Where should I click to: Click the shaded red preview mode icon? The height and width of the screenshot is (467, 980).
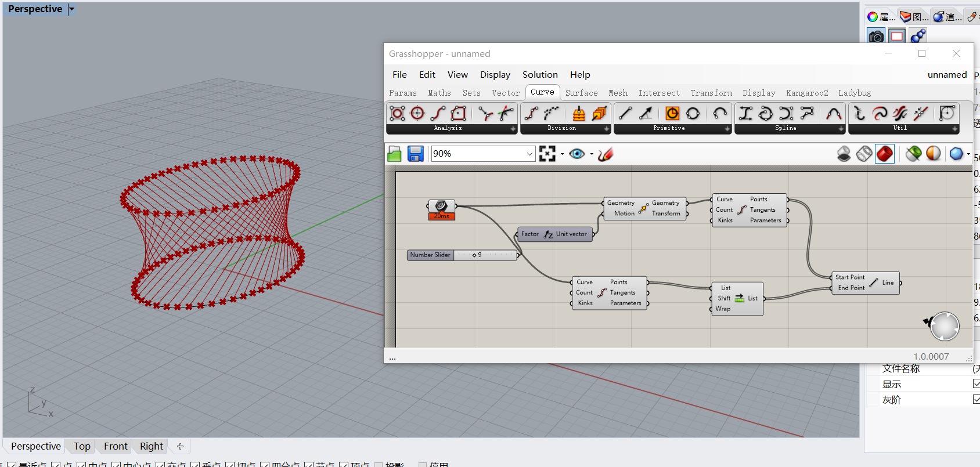(x=884, y=154)
